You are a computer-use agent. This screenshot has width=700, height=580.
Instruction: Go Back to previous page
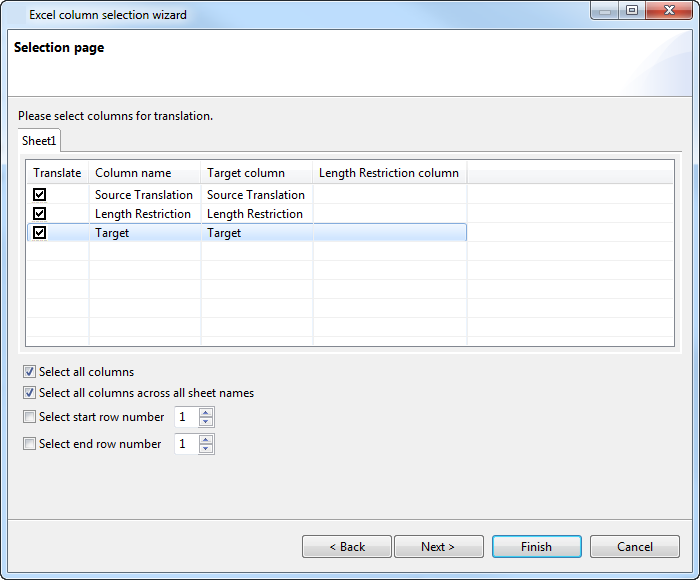coord(347,547)
